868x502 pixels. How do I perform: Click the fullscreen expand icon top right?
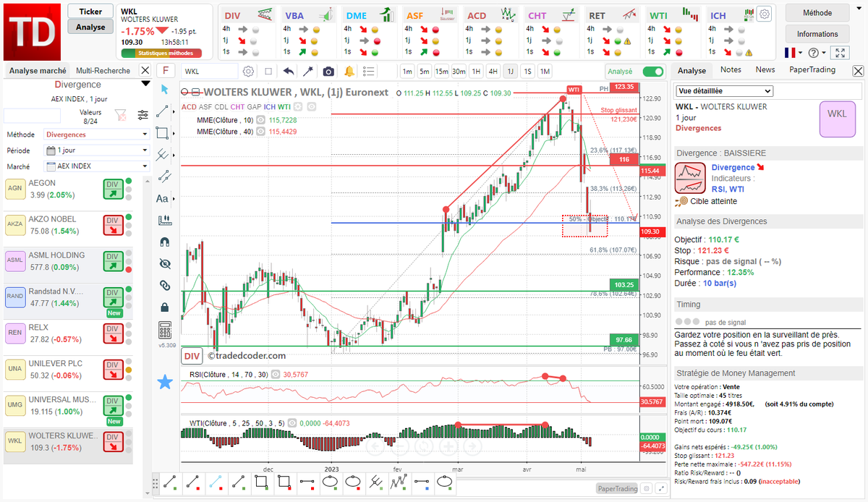[x=839, y=53]
